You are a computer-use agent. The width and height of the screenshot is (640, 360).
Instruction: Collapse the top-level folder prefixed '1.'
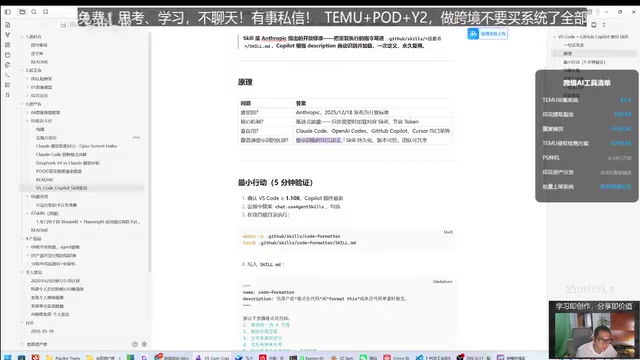click(22, 37)
